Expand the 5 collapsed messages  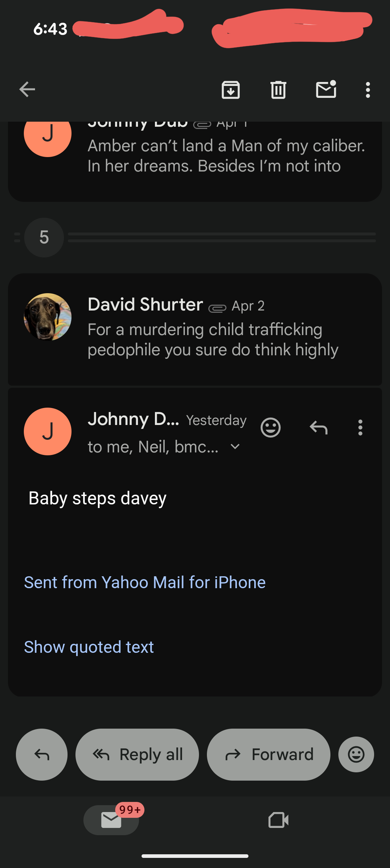click(44, 237)
